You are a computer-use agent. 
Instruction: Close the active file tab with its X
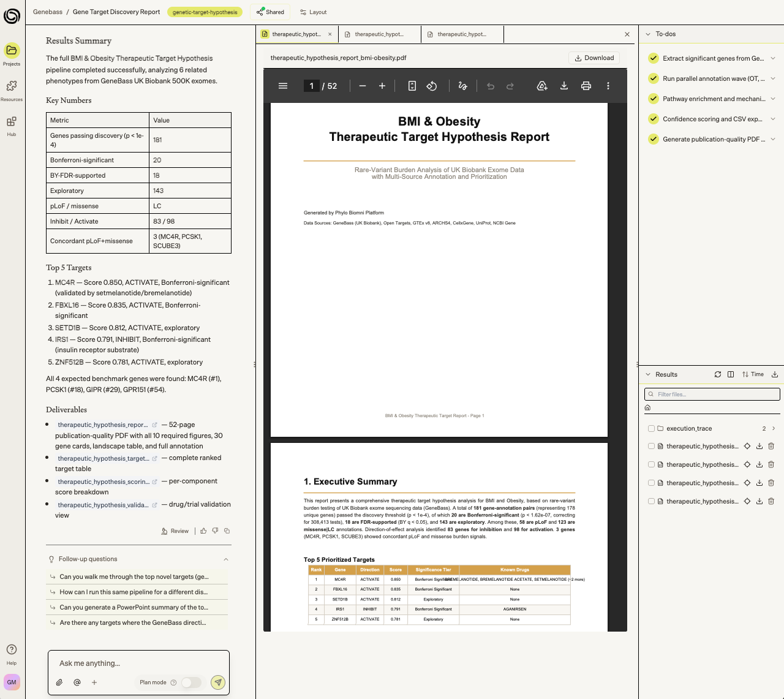coord(330,34)
